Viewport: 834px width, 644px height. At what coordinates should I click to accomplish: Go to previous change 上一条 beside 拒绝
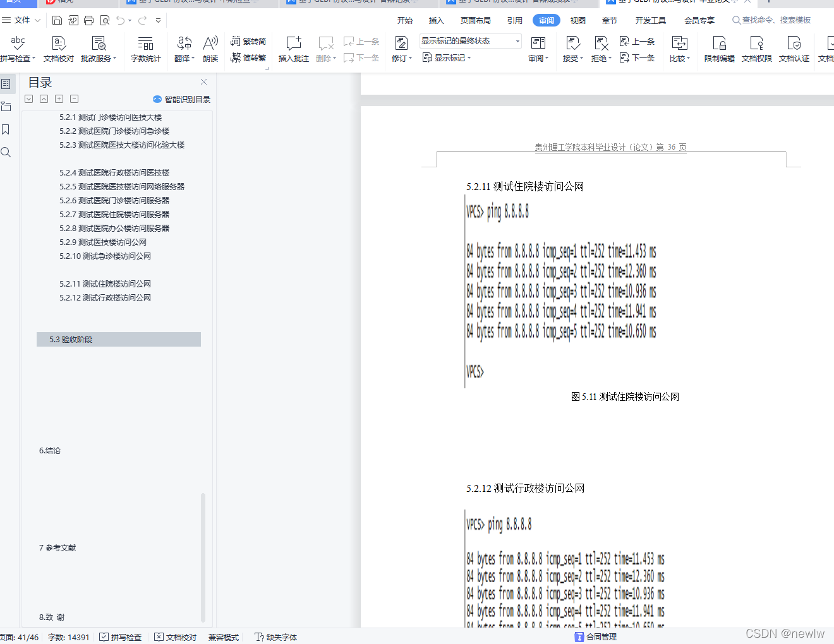[637, 41]
